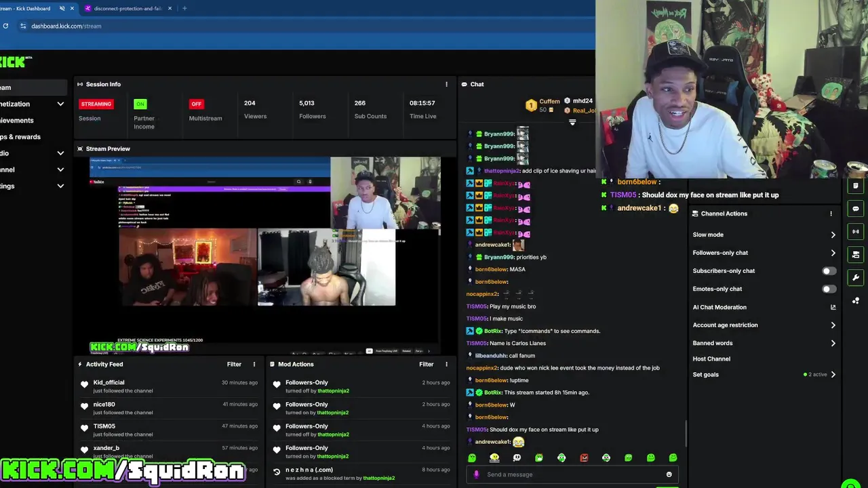Insert the red angry emote
This screenshot has width=868, height=488.
point(584,458)
